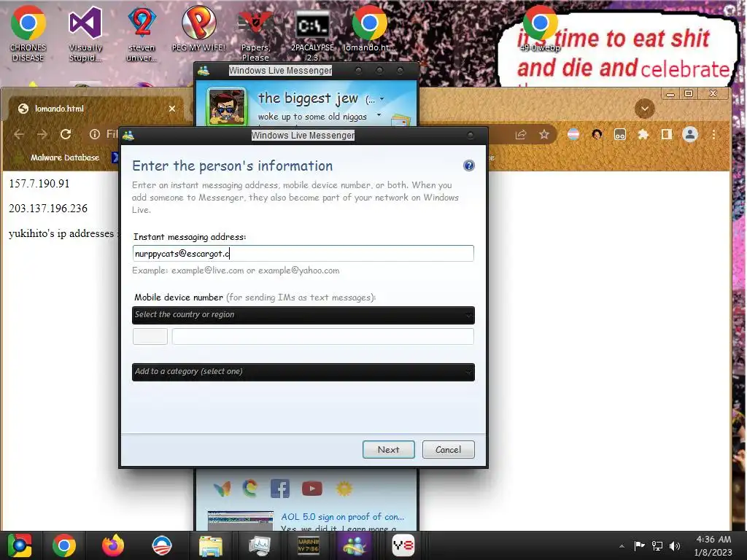The image size is (747, 560).
Task: Click the Facebook icon in Messenger
Action: point(279,489)
